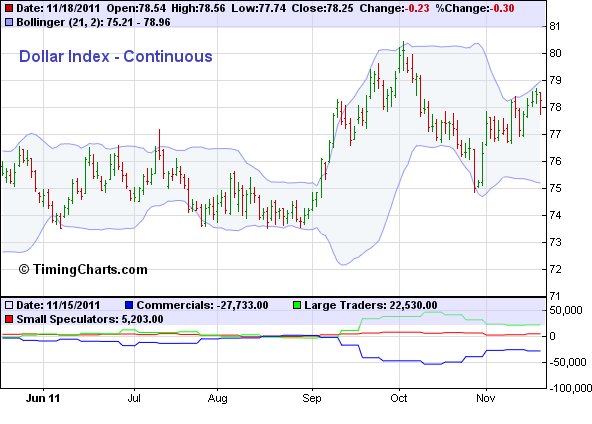Click the price axis label 76
Viewport: 592px width, 424px height.
555,161
